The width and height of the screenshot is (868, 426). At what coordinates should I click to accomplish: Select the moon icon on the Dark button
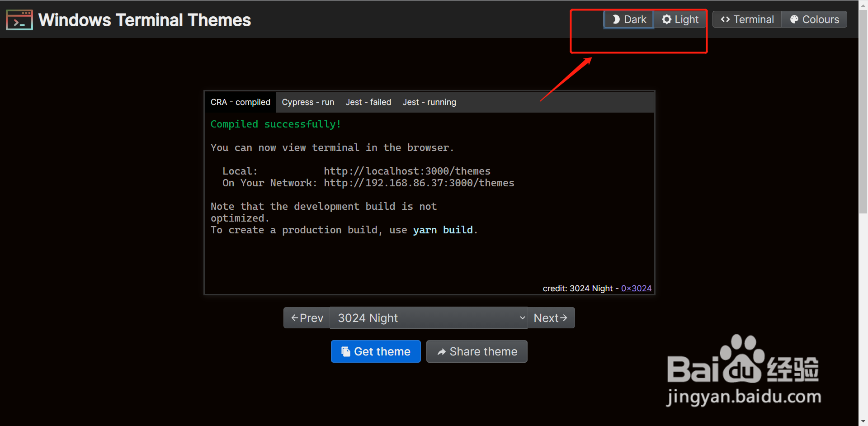click(x=616, y=19)
